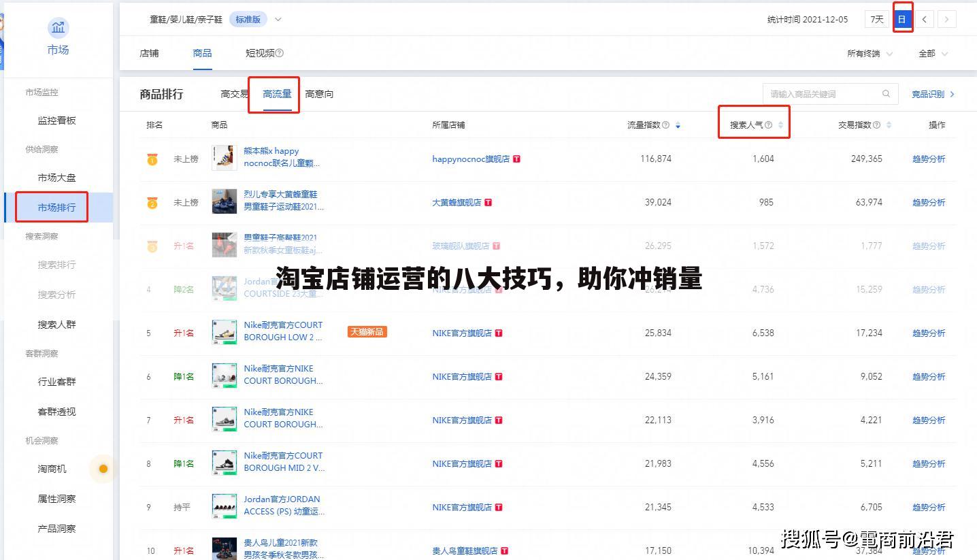The image size is (977, 560).
Task: Click rank-two medal icon
Action: tap(152, 203)
